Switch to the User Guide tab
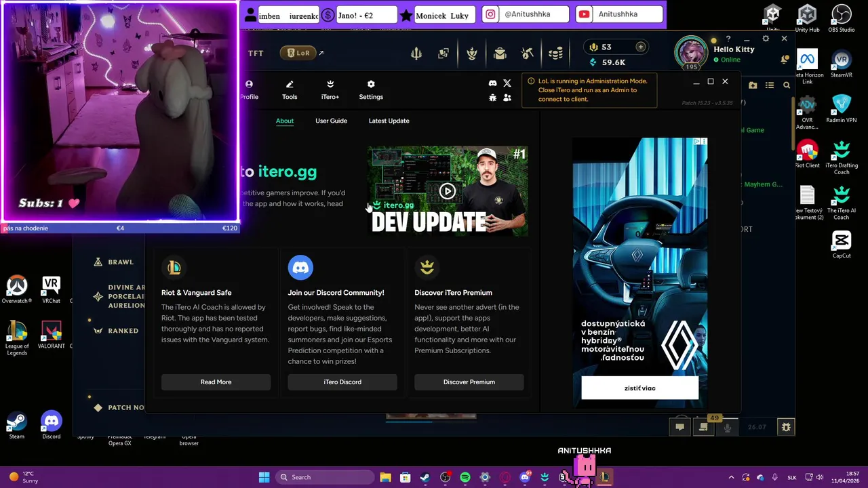The width and height of the screenshot is (868, 488). [331, 121]
